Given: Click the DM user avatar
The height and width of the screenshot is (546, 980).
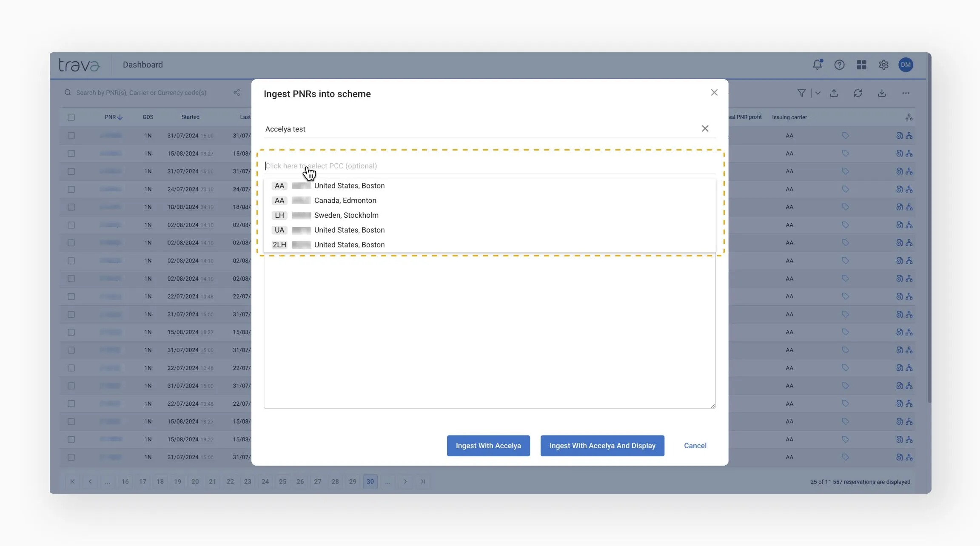Looking at the screenshot, I should (x=906, y=65).
